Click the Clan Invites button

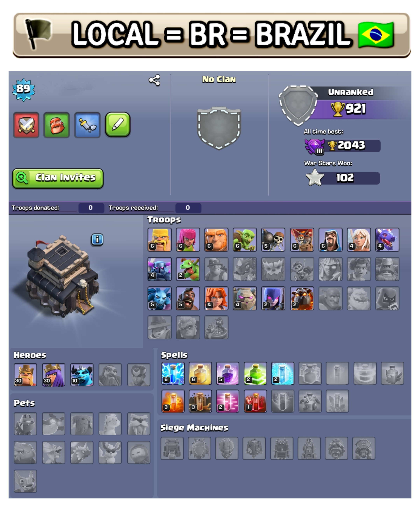point(58,178)
